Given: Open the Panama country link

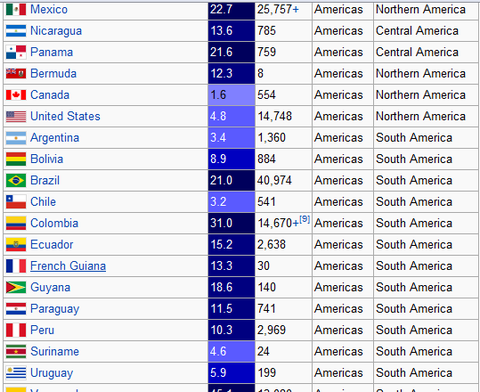Looking at the screenshot, I should pos(52,52).
